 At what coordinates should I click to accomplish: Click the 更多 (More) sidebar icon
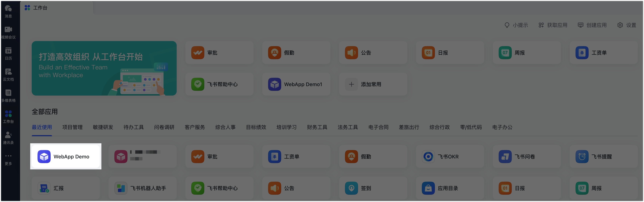(x=8, y=159)
